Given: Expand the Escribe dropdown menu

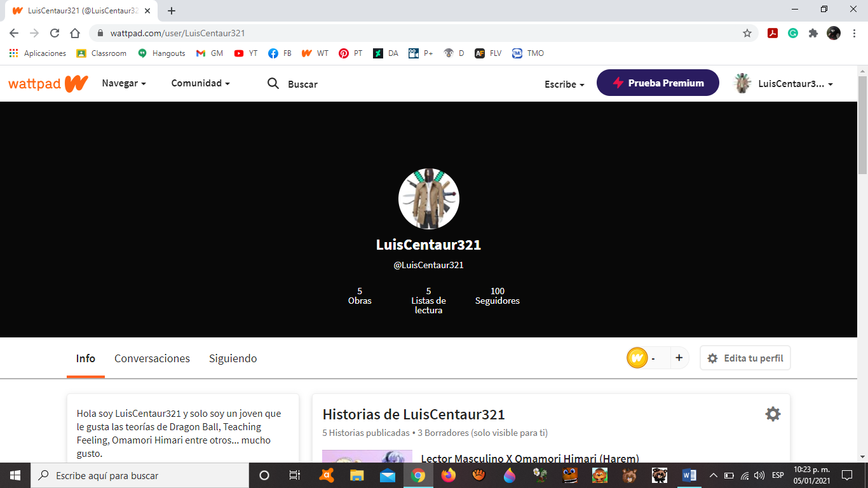Looking at the screenshot, I should tap(564, 84).
